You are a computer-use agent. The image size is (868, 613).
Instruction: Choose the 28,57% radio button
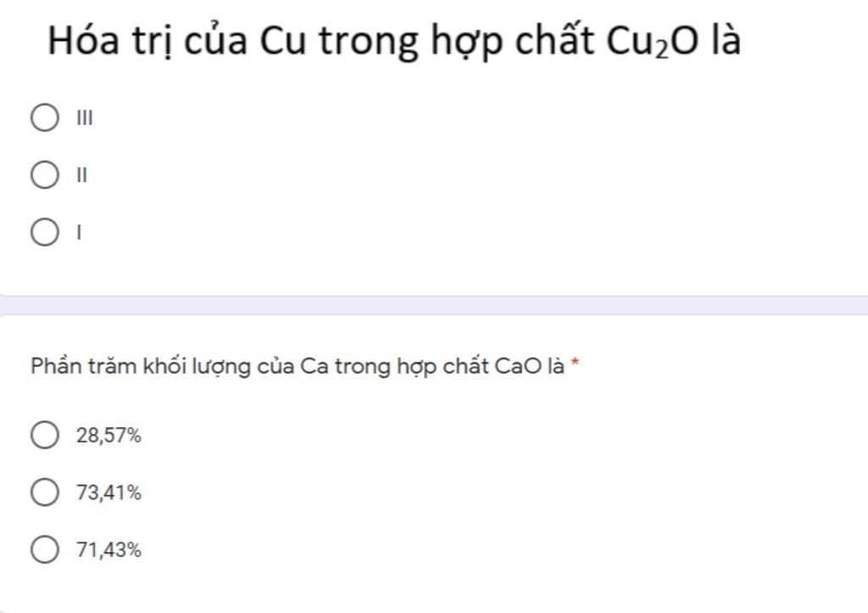click(45, 435)
